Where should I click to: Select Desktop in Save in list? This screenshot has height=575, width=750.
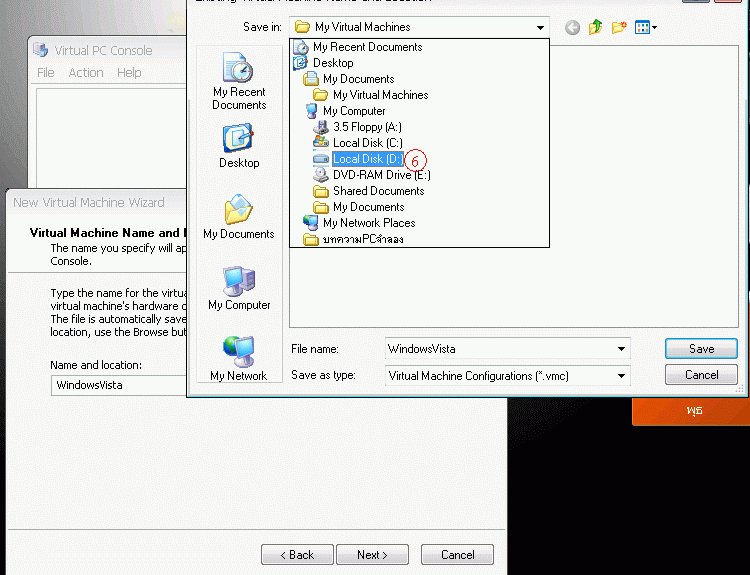point(324,63)
